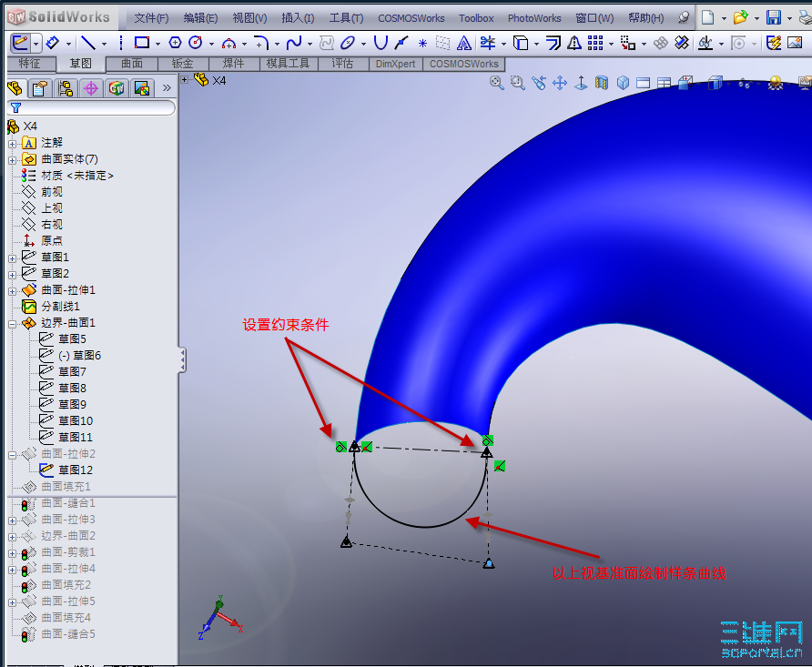812x667 pixels.
Task: Select the sketch Text tool
Action: (464, 43)
